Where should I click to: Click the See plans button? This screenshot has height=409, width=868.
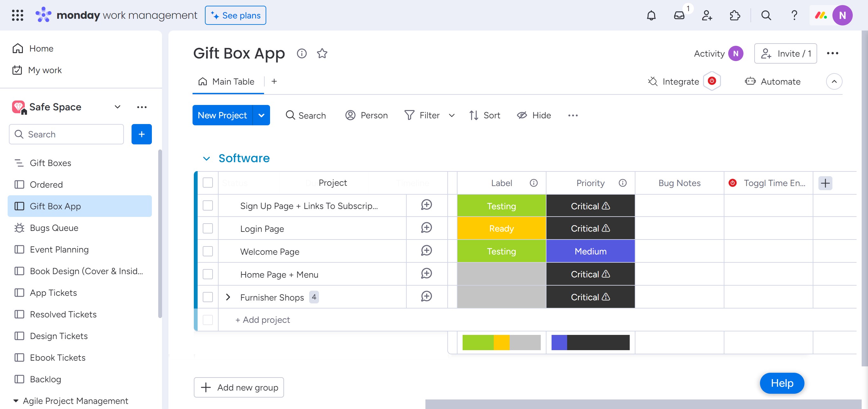pyautogui.click(x=235, y=16)
